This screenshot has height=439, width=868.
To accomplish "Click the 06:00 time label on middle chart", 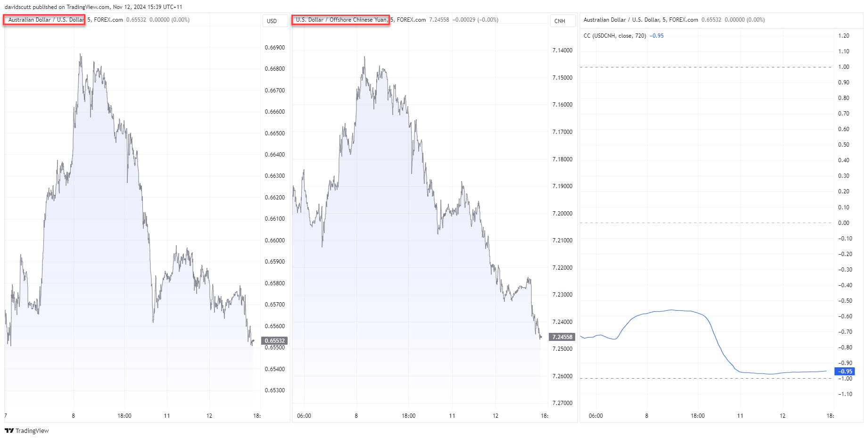I will click(304, 416).
